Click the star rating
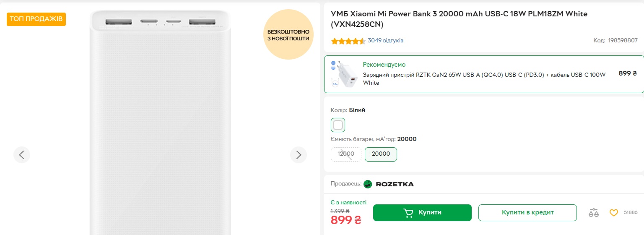The height and width of the screenshot is (235, 644). pyautogui.click(x=348, y=41)
